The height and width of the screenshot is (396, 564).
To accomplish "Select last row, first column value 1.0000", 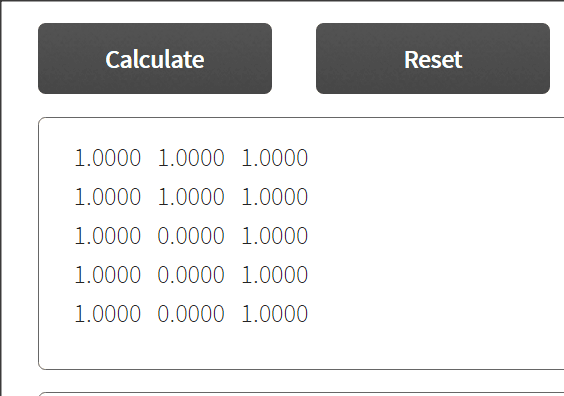I will (x=108, y=314).
